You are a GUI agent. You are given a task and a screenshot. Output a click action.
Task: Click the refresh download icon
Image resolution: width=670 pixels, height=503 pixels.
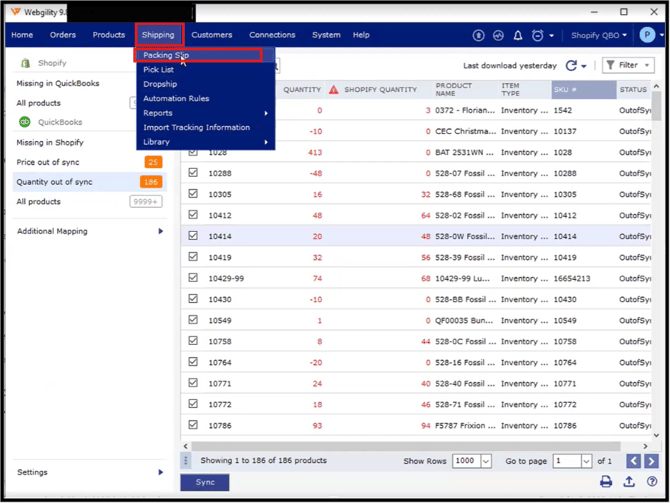coord(572,66)
